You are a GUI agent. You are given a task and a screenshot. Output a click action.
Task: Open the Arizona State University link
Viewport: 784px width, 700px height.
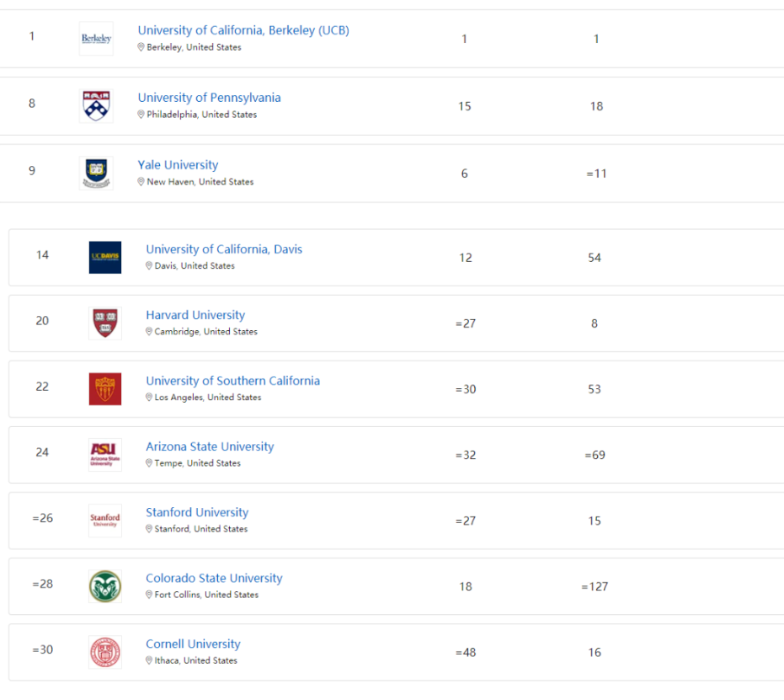[210, 446]
